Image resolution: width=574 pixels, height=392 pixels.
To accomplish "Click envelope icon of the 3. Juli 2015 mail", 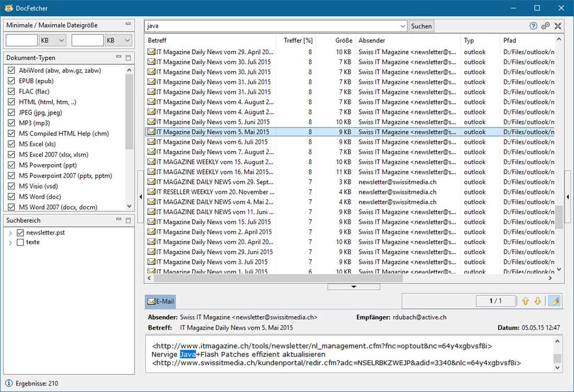I will point(151,262).
